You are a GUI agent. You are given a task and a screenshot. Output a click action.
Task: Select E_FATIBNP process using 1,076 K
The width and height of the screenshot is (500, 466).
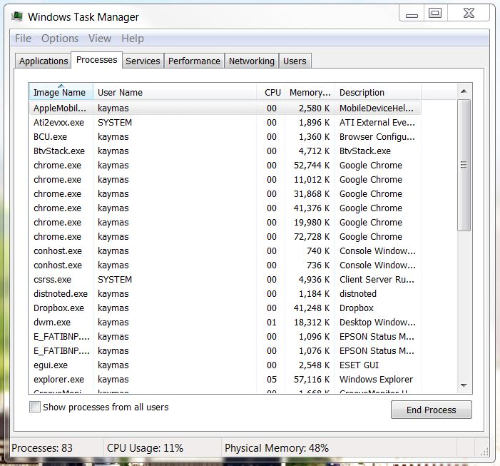click(x=225, y=351)
